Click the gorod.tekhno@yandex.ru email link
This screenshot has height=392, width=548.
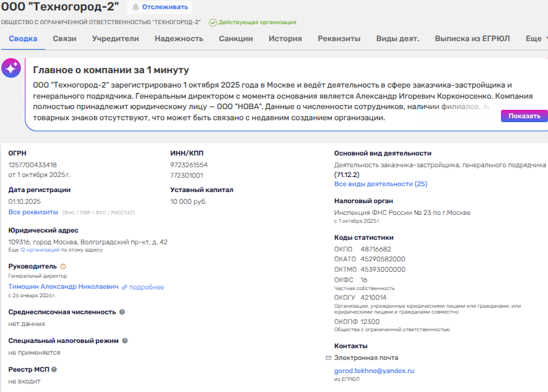point(374,371)
